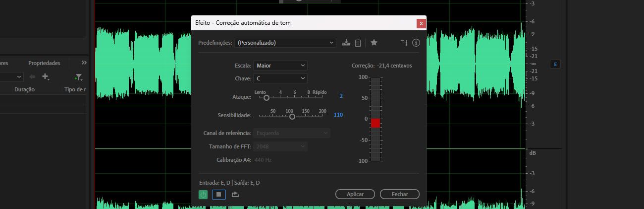
Task: Open the Predefinições dropdown showing (Personalizado)
Action: [x=286, y=43]
